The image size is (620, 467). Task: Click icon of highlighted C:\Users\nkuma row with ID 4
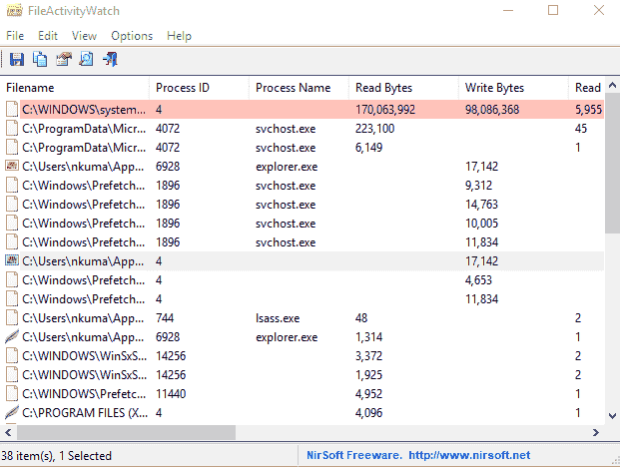tap(12, 261)
